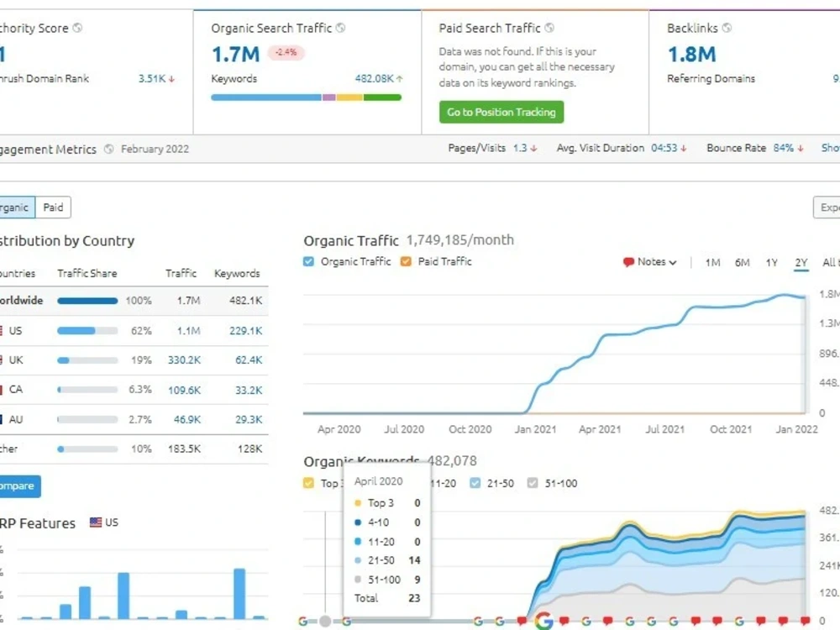
Task: Click the -2.4% traffic change badge
Action: tap(286, 52)
